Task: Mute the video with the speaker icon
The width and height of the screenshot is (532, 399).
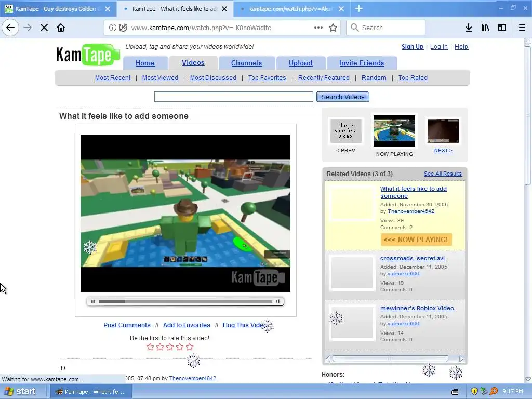Action: click(x=278, y=301)
